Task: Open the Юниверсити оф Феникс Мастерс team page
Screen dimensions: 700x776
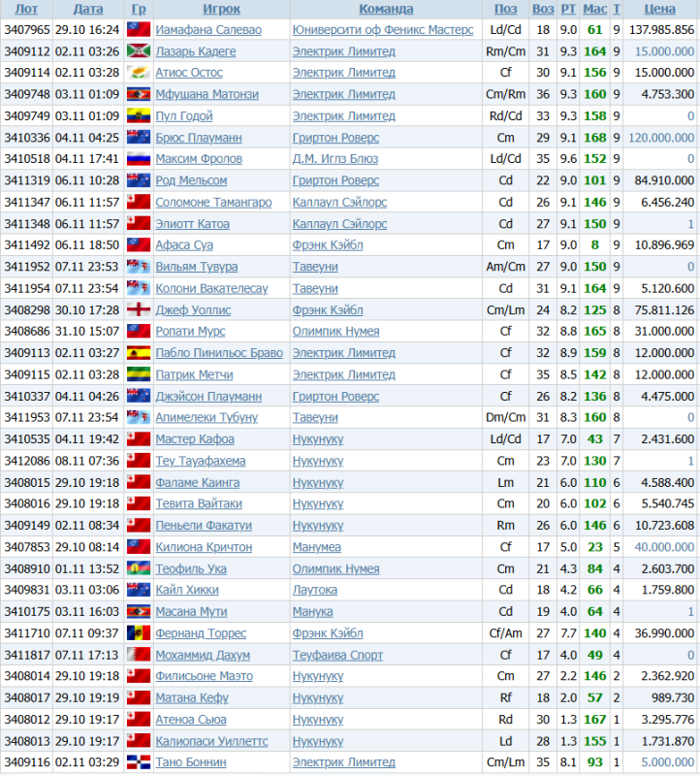Action: (x=383, y=30)
